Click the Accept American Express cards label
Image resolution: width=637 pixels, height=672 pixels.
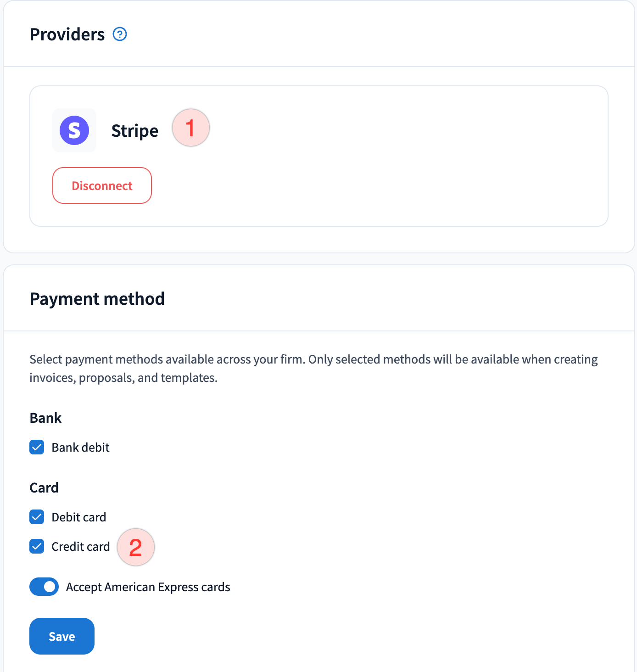148,587
